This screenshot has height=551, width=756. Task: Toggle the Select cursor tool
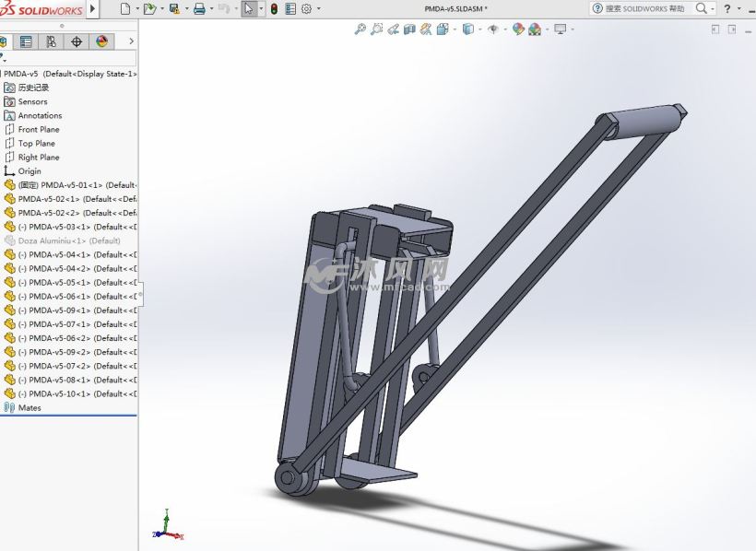pos(248,8)
